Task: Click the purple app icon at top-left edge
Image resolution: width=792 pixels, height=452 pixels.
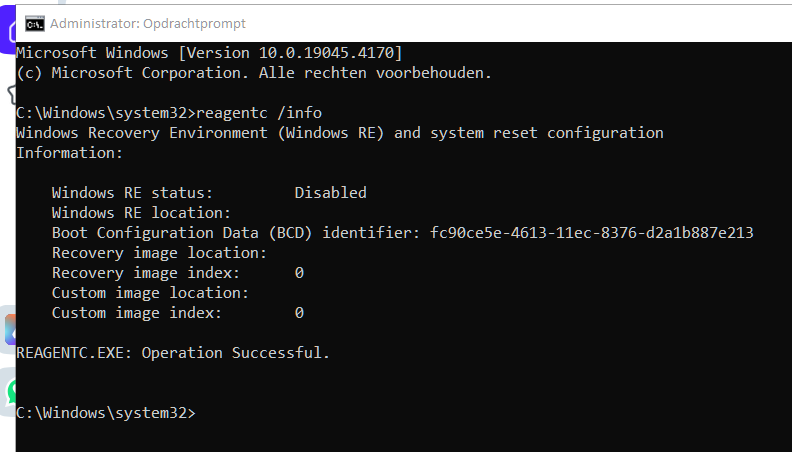Action: point(9,33)
